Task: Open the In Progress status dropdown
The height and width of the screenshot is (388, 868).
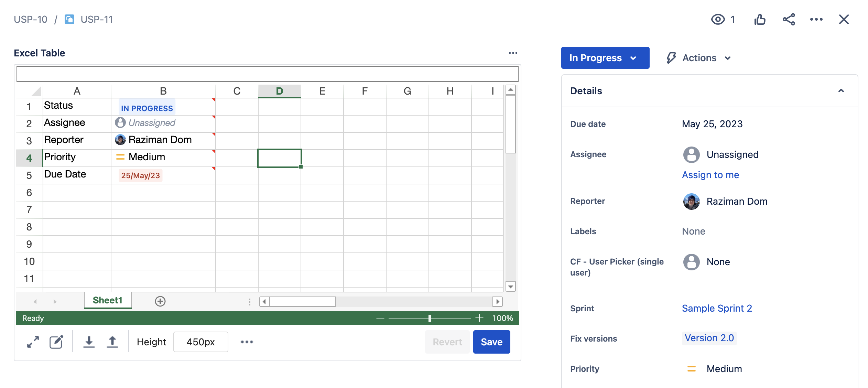Action: 605,58
